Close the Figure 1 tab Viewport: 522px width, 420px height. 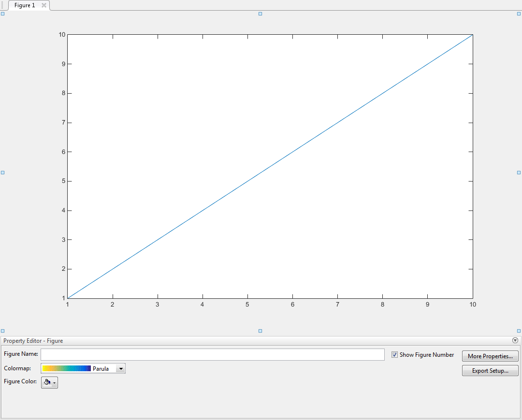click(43, 5)
